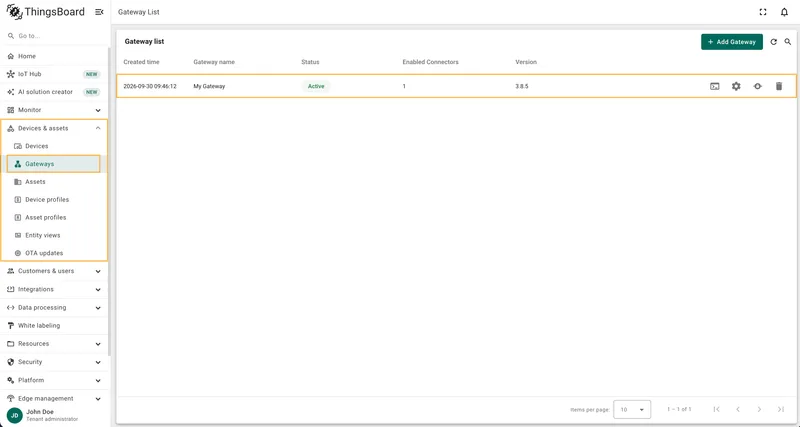Screen dimensions: 800x427
Task: Collapse Devices & assets section
Action: click(54, 128)
